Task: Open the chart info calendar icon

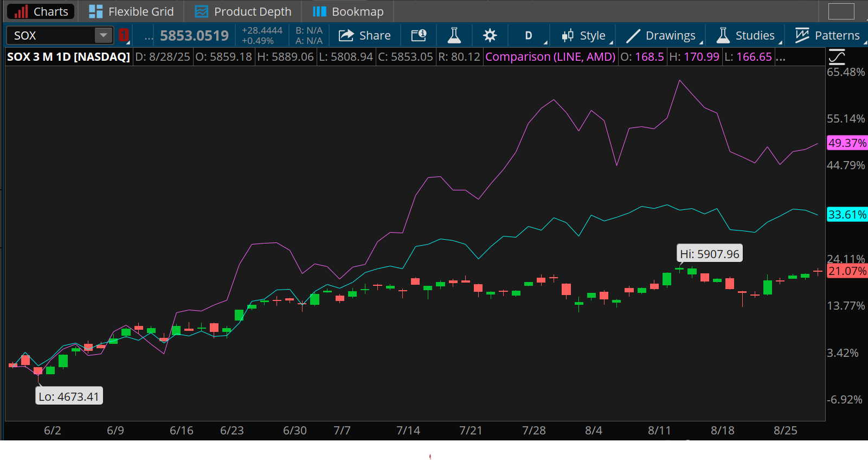Action: [419, 35]
